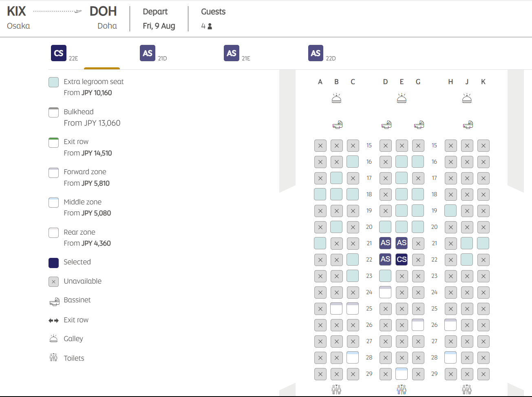Pick seat 23D
532x397 pixels.
[385, 276]
